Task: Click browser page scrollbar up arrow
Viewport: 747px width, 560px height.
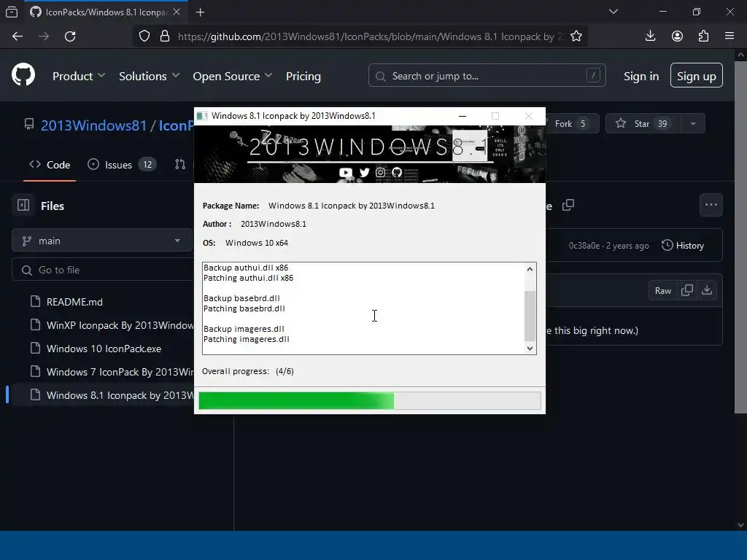Action: tap(740, 55)
